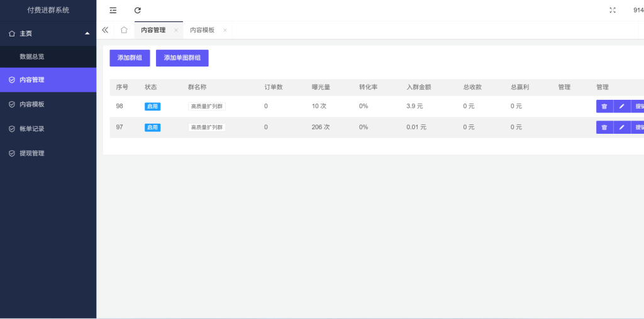644x319 pixels.
Task: Edit row 97 using the pencil icon
Action: click(621, 127)
